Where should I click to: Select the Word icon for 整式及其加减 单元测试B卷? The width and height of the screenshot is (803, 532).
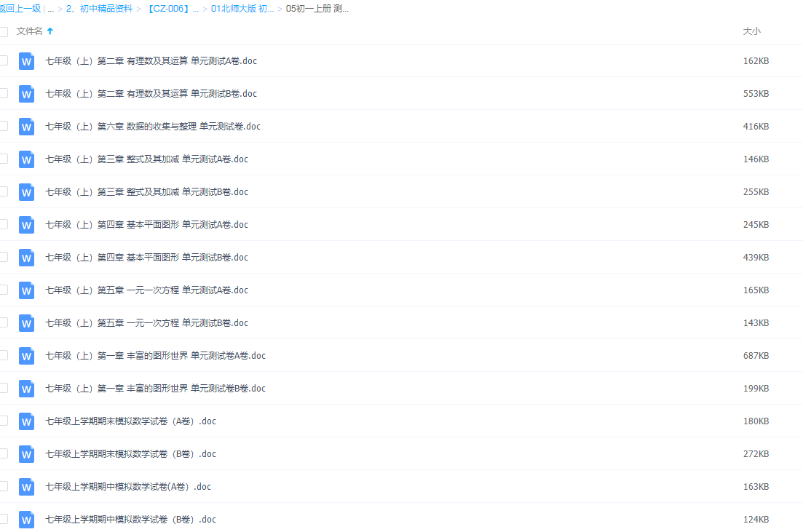pyautogui.click(x=26, y=191)
